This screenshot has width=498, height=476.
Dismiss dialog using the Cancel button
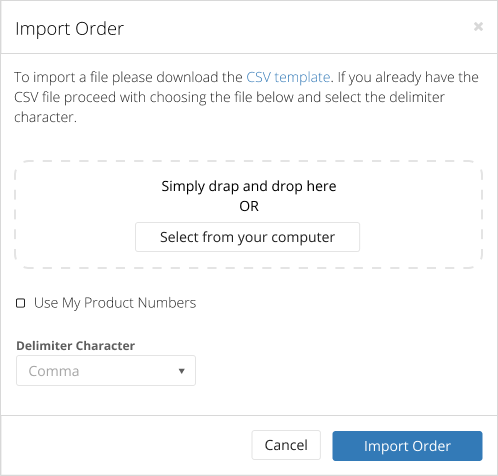pyautogui.click(x=286, y=445)
